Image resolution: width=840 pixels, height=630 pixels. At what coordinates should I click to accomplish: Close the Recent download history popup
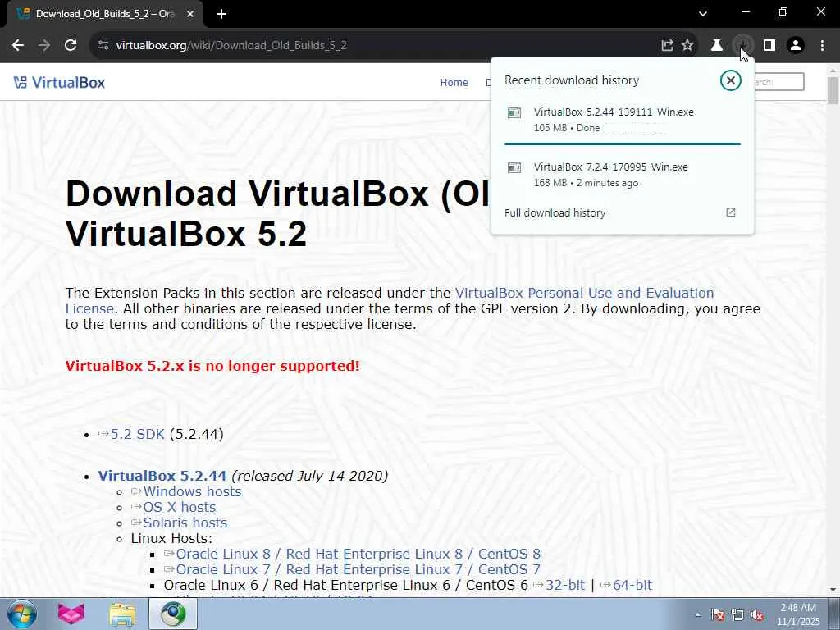(730, 80)
